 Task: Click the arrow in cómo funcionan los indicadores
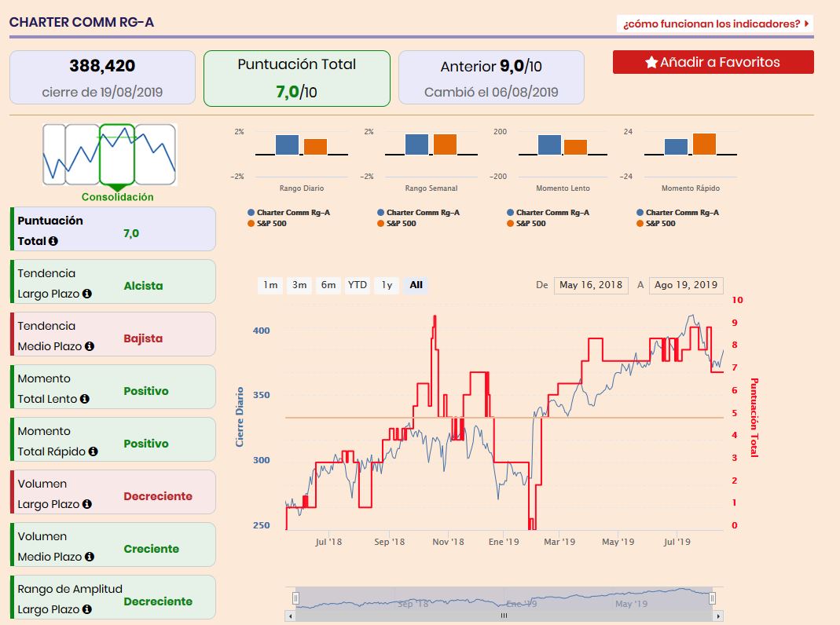tap(806, 24)
